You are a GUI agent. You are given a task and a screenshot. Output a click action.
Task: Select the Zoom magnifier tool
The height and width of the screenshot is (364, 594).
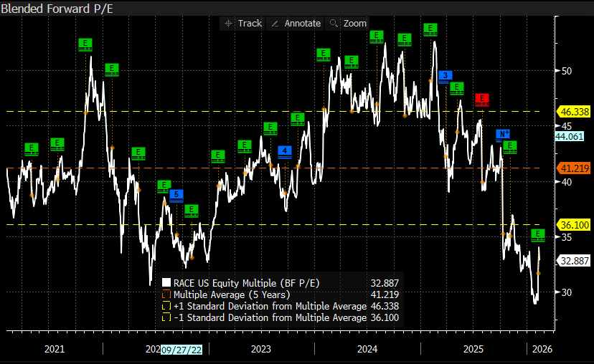[347, 24]
